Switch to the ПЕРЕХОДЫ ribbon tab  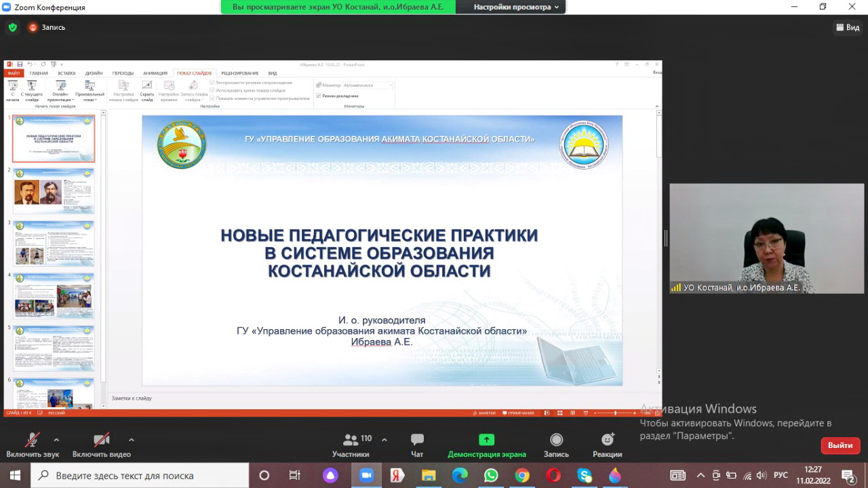[x=123, y=73]
